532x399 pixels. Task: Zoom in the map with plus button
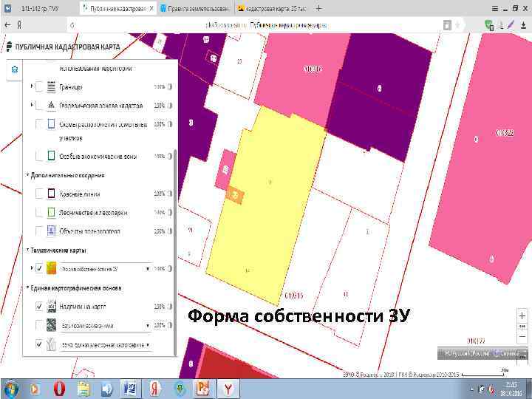[x=522, y=316]
